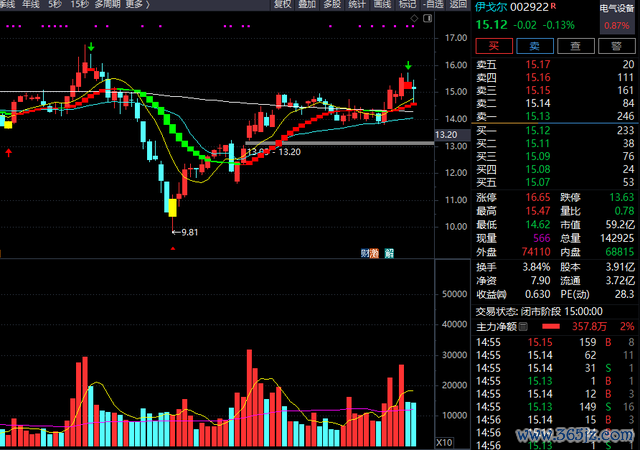Toggle the 主力净额 small box icon
The height and width of the screenshot is (450, 640).
(522, 326)
